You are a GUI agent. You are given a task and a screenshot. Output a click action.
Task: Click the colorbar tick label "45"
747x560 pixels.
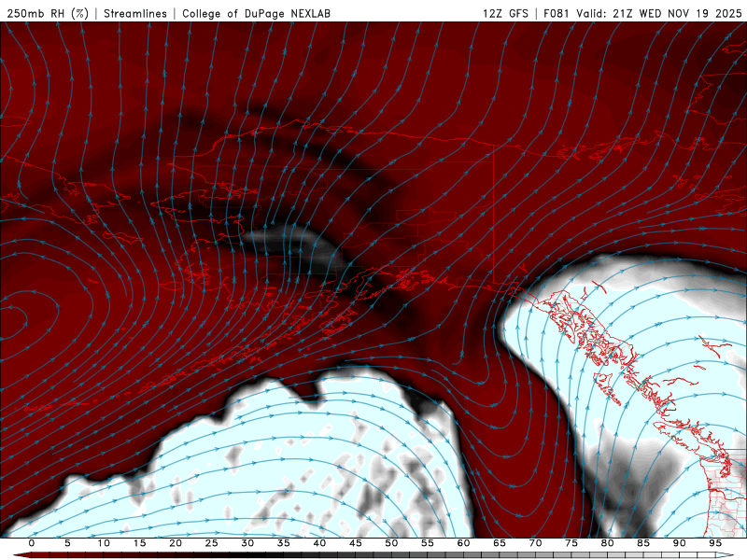pyautogui.click(x=356, y=543)
